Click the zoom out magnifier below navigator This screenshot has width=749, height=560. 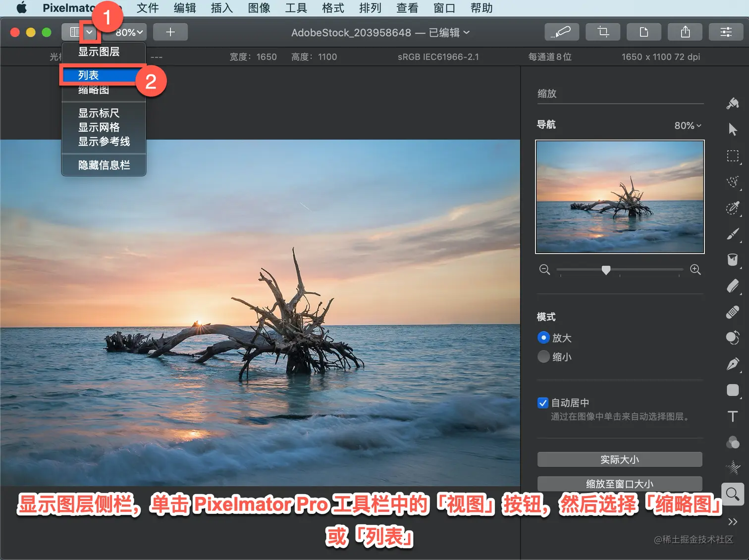coord(544,270)
